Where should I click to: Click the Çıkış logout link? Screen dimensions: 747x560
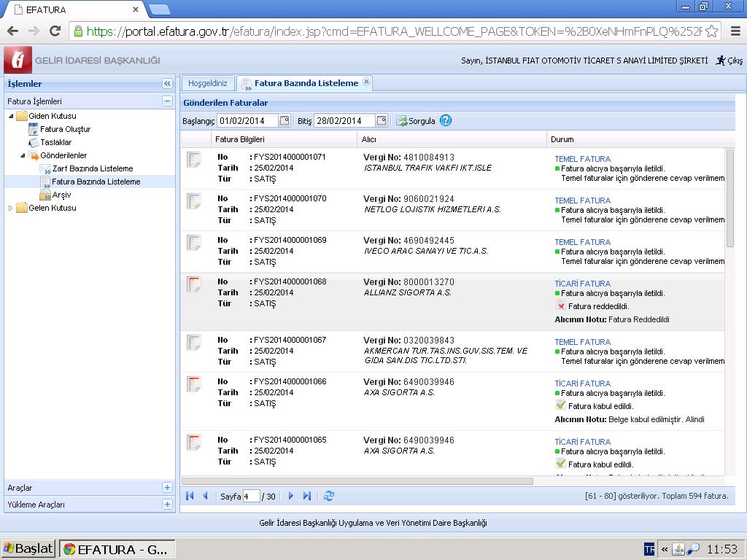(x=729, y=61)
